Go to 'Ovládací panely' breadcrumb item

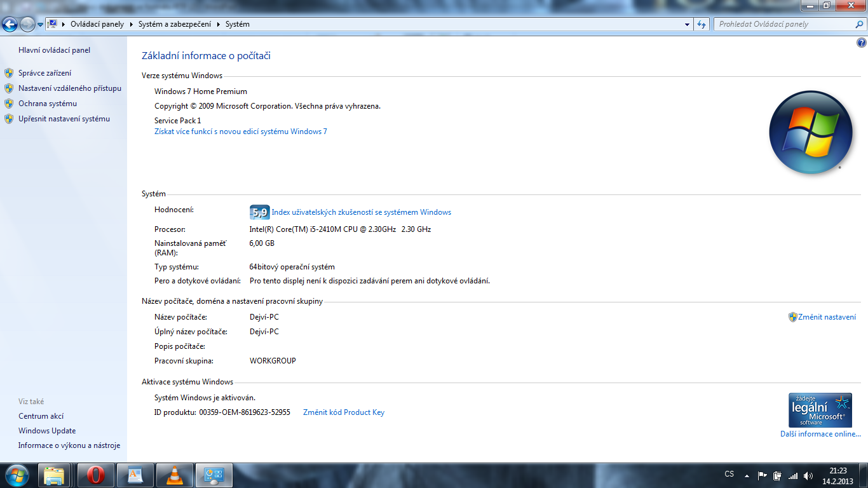(x=97, y=24)
